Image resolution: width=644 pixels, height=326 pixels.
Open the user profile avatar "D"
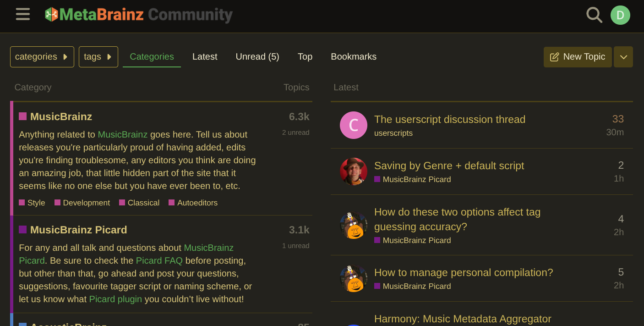[620, 15]
